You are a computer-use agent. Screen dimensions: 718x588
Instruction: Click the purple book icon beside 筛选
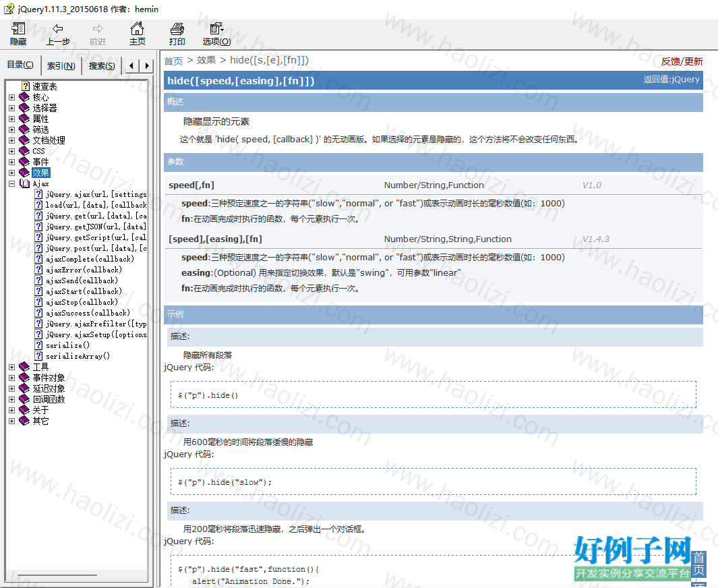click(x=24, y=129)
